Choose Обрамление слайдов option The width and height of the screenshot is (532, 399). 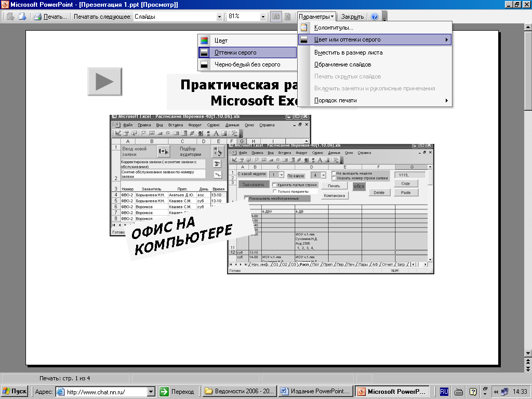[x=375, y=64]
